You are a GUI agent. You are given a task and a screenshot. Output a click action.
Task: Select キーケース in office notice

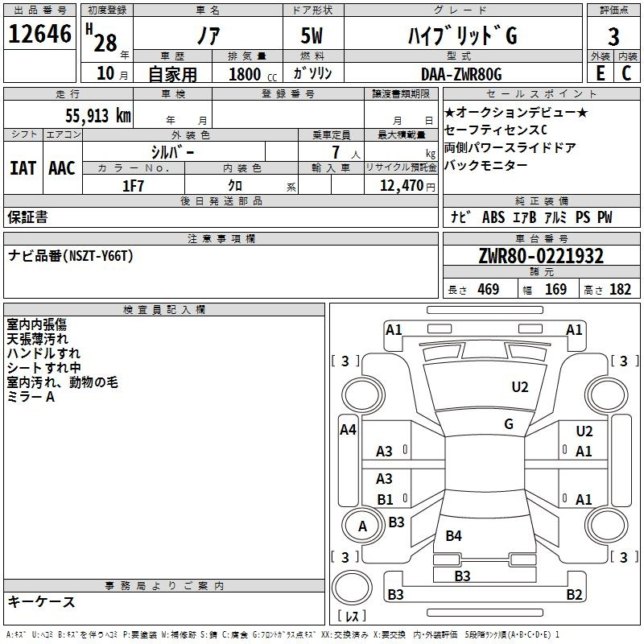point(41,601)
